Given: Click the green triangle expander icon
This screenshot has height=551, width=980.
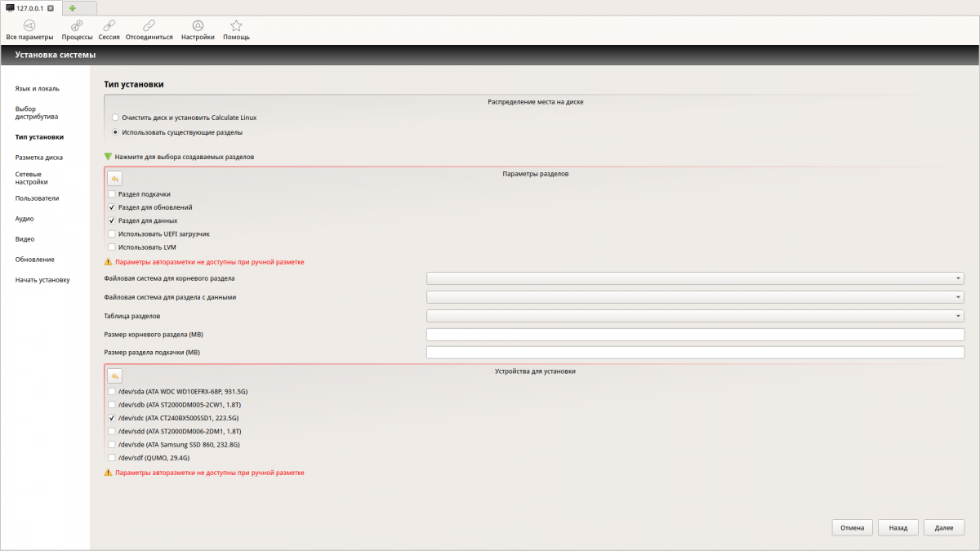Looking at the screenshot, I should (108, 157).
